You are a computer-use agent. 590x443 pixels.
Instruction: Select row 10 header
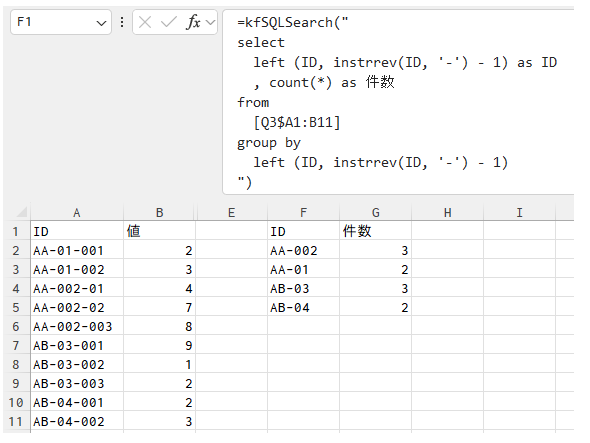click(x=16, y=402)
